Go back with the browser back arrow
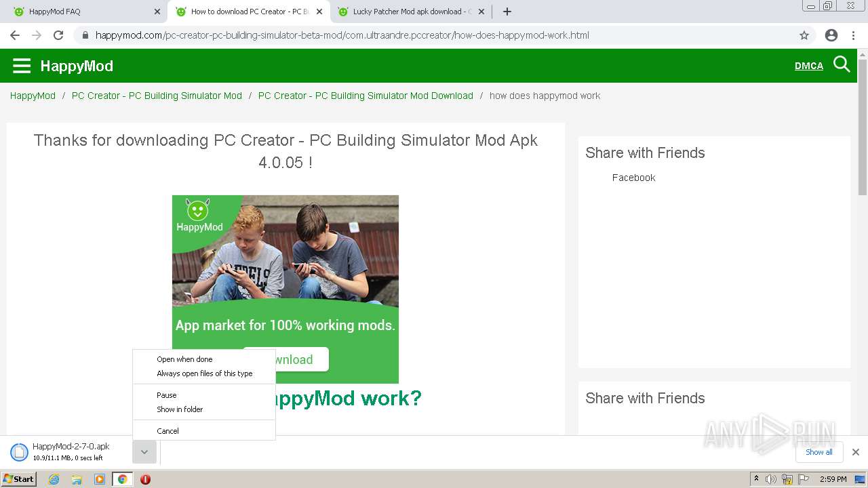868x488 pixels. (x=15, y=35)
